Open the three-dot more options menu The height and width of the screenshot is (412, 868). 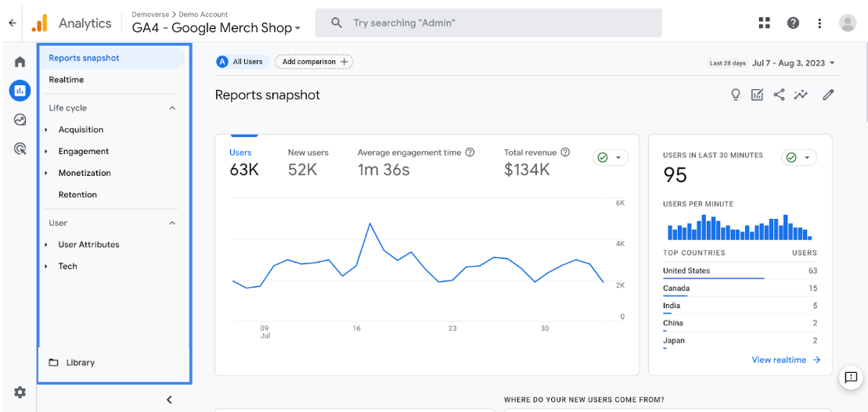819,23
